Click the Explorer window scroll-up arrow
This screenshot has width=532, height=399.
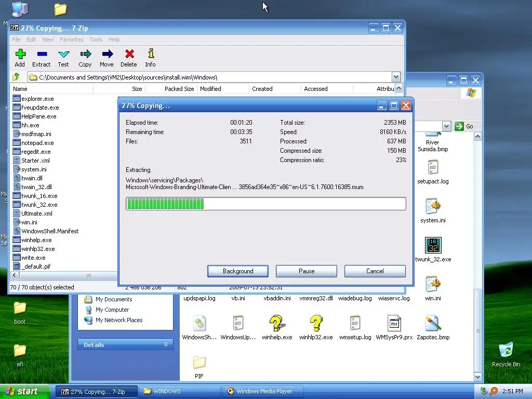pos(478,137)
